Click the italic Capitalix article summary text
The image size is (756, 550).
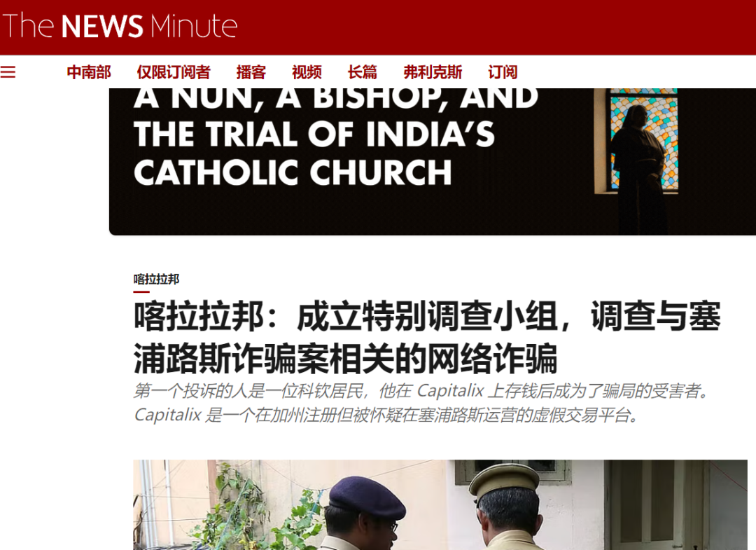tap(423, 403)
